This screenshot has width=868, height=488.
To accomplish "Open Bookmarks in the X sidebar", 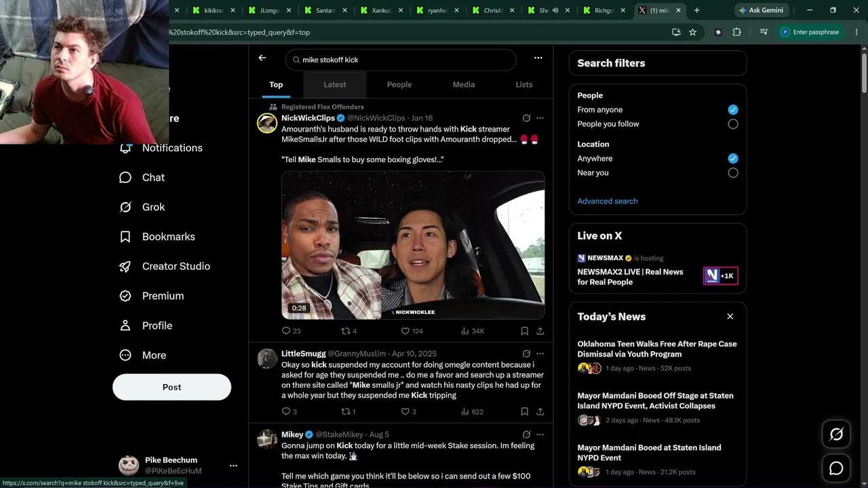I will pos(158,237).
